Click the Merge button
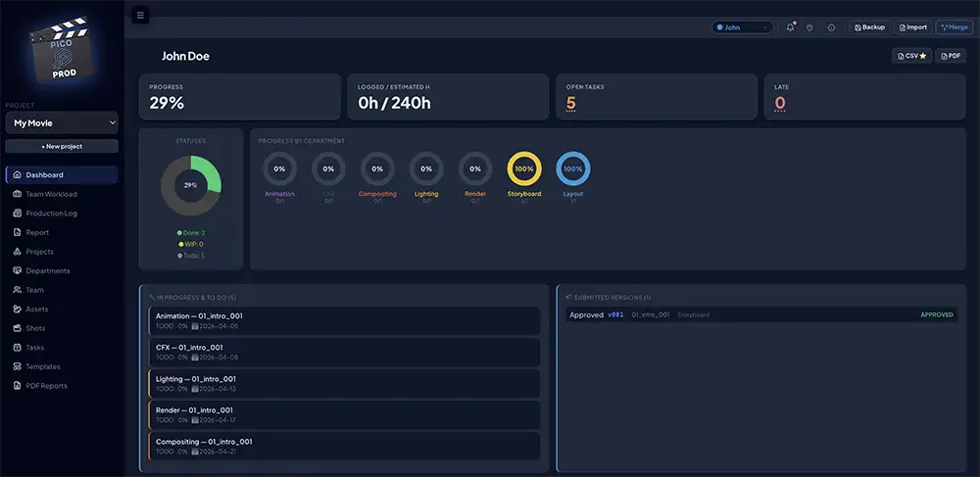 point(954,27)
